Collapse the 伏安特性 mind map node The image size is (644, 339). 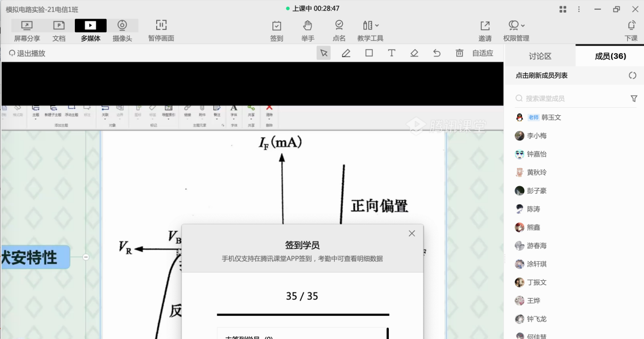pyautogui.click(x=86, y=257)
